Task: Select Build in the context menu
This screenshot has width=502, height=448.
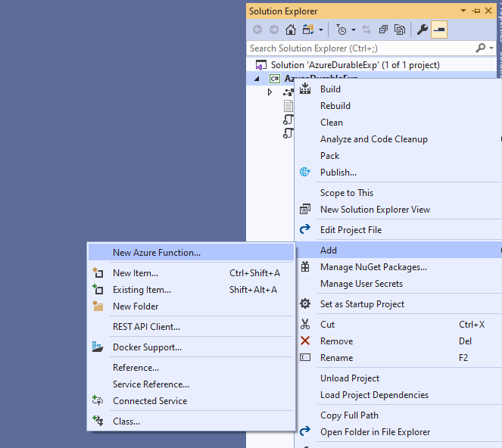Action: pyautogui.click(x=330, y=89)
